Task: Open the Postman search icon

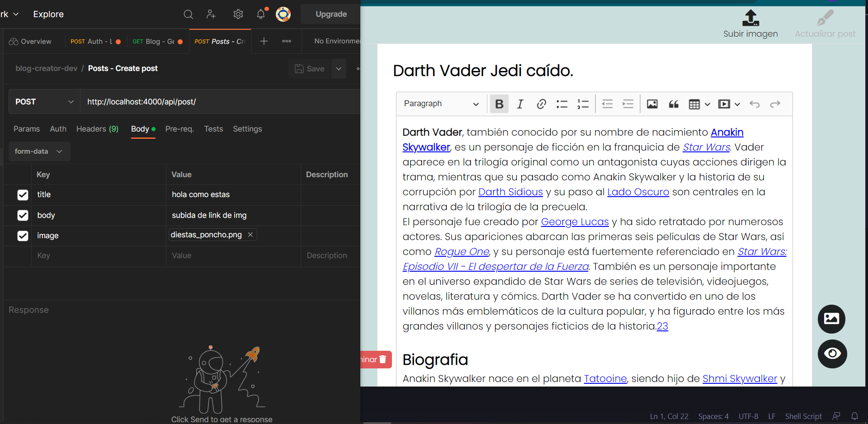Action: tap(188, 14)
